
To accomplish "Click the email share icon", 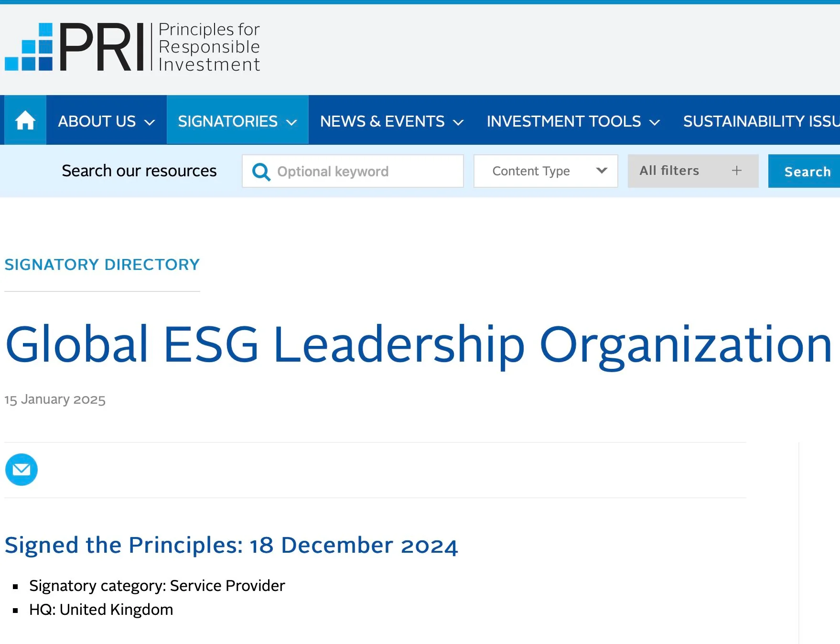I will (x=22, y=470).
